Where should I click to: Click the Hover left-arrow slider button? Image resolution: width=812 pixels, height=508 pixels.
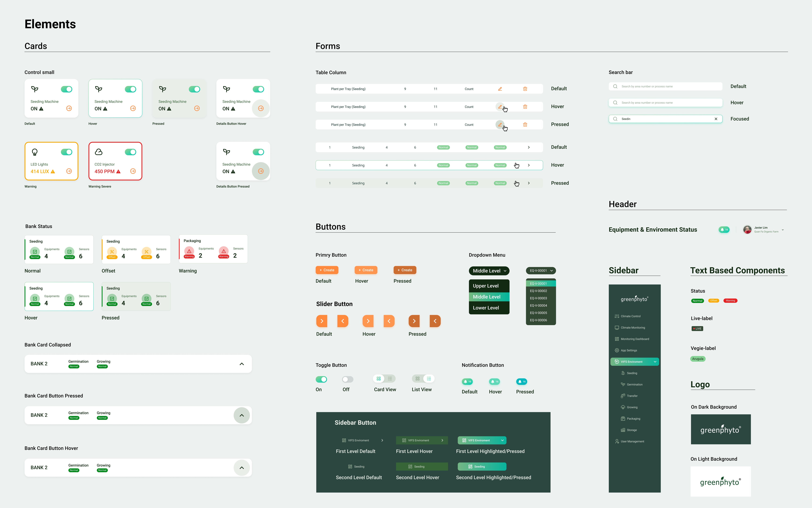click(389, 321)
